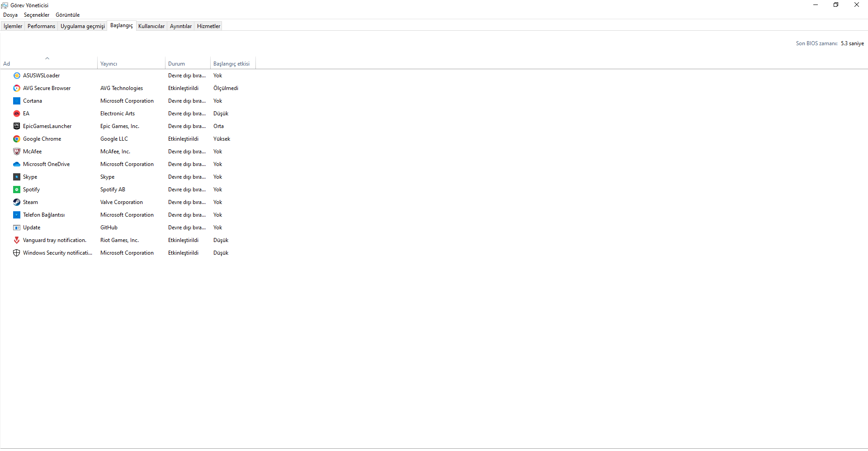Click publisher AVG Technologies
868x451 pixels.
click(x=122, y=88)
